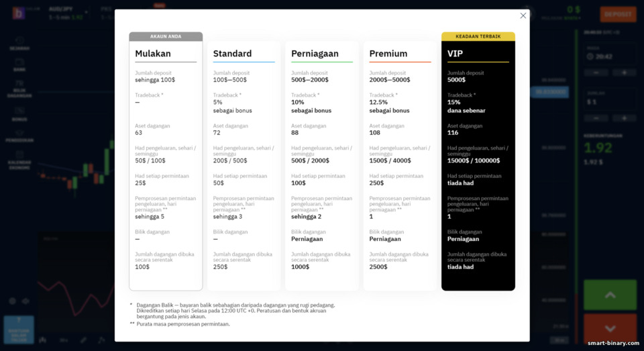Click '500$—2000$' deposit value in Perniagaan
The image size is (644, 351).
pyautogui.click(x=310, y=80)
